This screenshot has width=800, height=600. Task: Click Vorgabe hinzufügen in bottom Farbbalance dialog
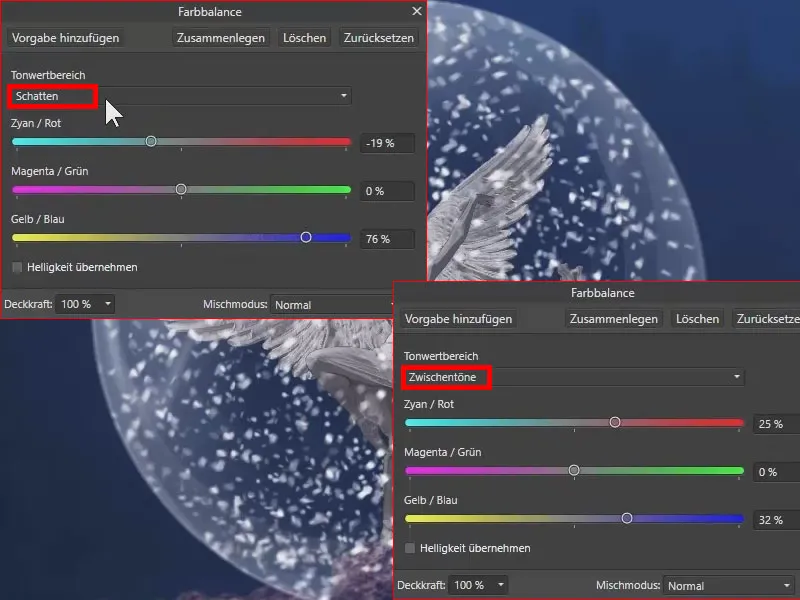458,319
